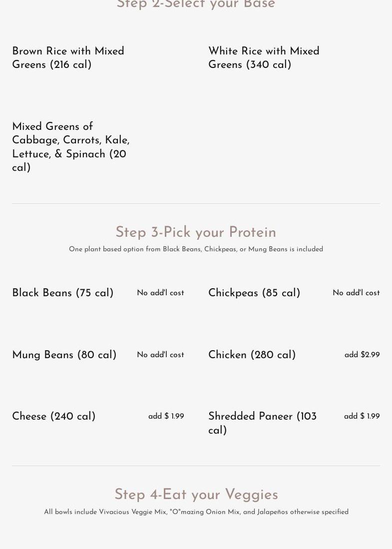Choose the Cheese (240 cal) item
This screenshot has width=392, height=549.
pyautogui.click(x=53, y=417)
